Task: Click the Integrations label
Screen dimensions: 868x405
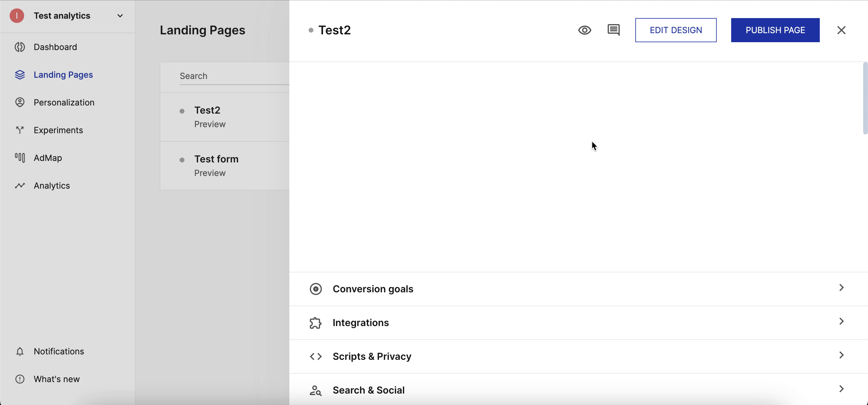Action: [361, 323]
